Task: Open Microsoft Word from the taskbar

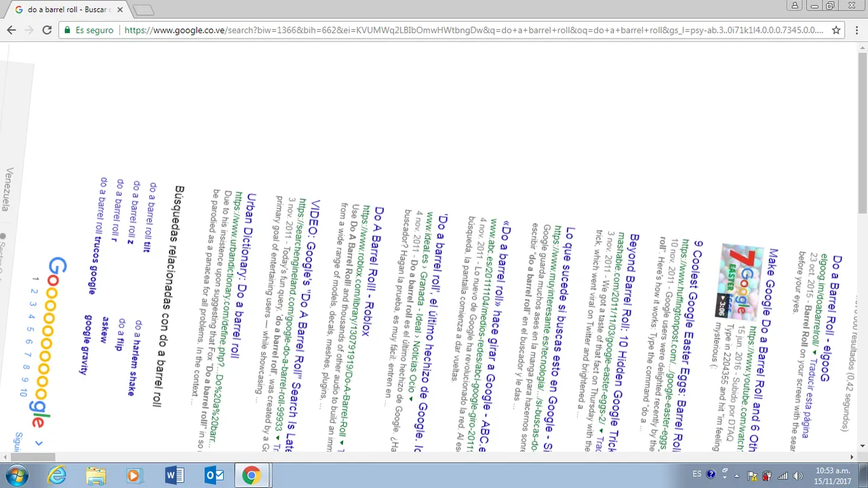Action: click(x=174, y=476)
